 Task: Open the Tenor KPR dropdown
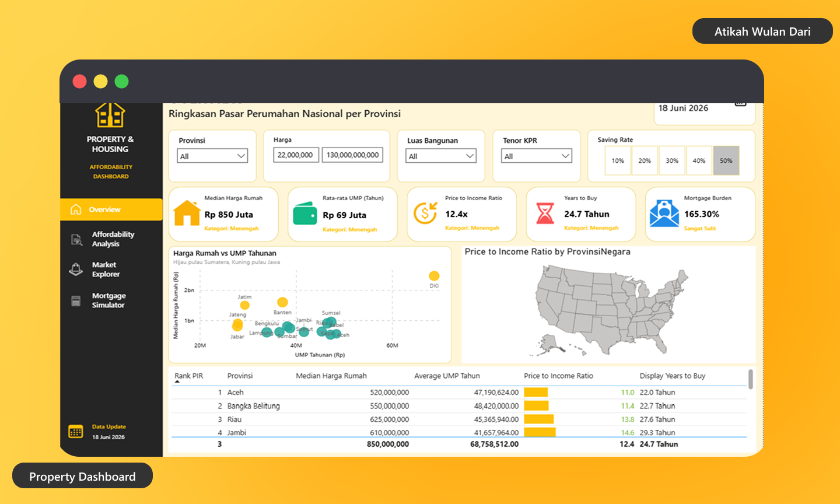537,156
